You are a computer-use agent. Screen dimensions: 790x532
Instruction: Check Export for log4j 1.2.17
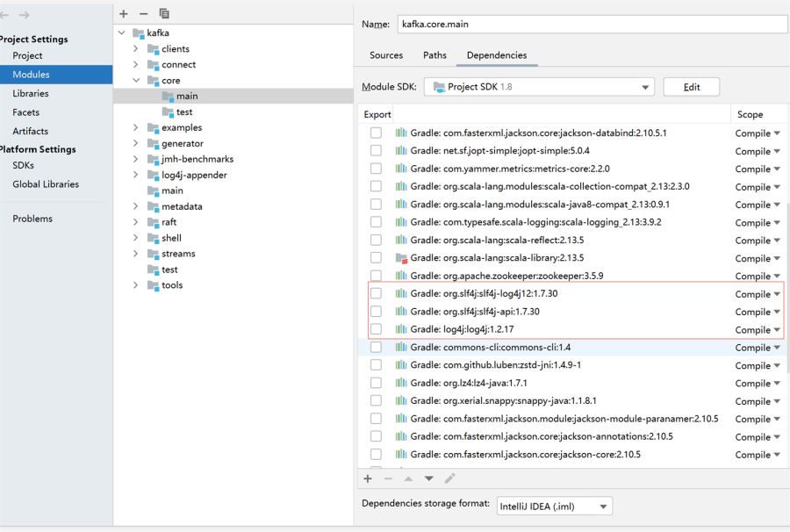click(376, 329)
